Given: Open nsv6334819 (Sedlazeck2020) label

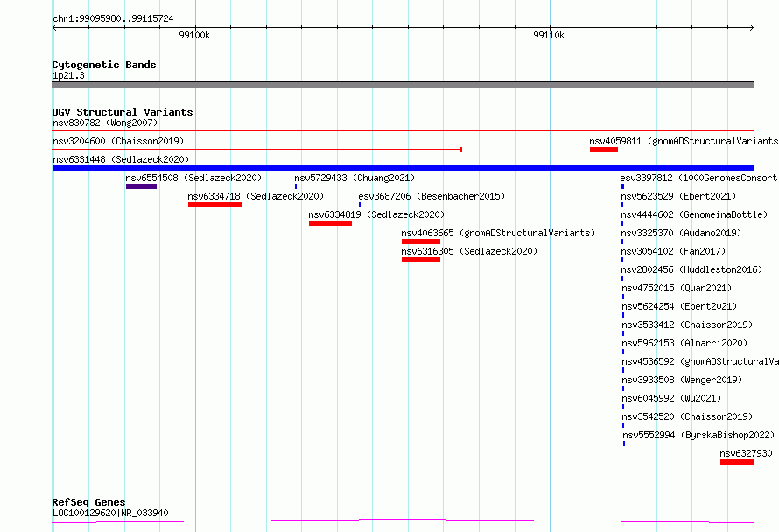Looking at the screenshot, I should pyautogui.click(x=376, y=214).
